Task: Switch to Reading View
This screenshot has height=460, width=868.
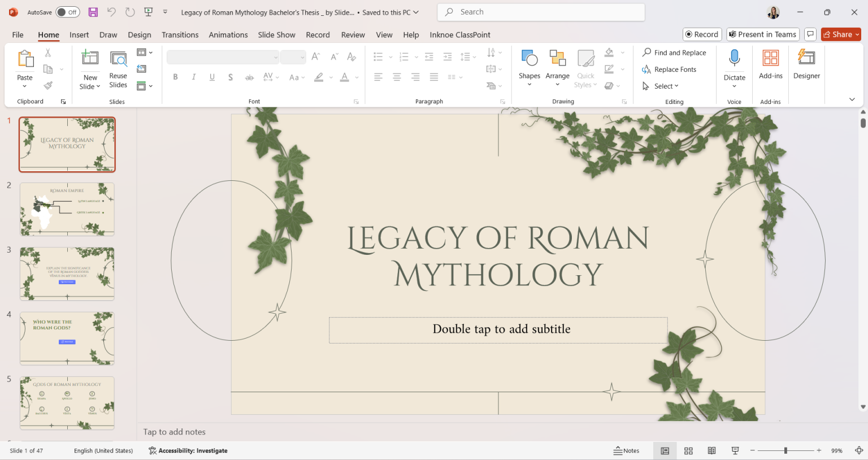Action: tap(712, 450)
